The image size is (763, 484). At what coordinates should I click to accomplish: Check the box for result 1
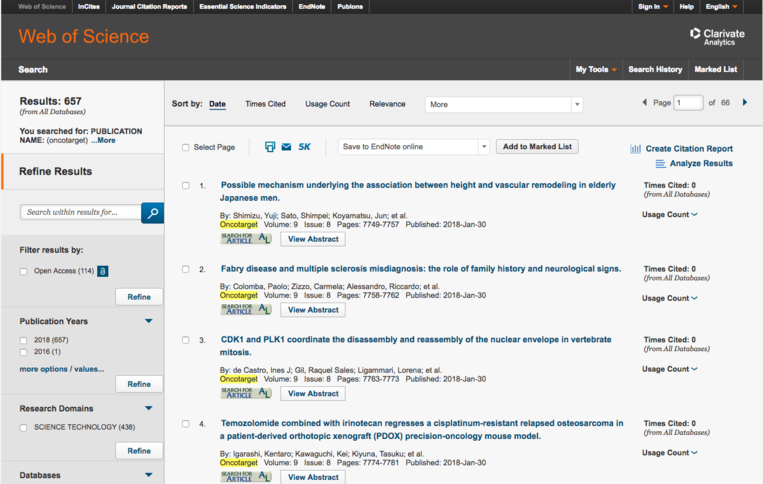185,185
